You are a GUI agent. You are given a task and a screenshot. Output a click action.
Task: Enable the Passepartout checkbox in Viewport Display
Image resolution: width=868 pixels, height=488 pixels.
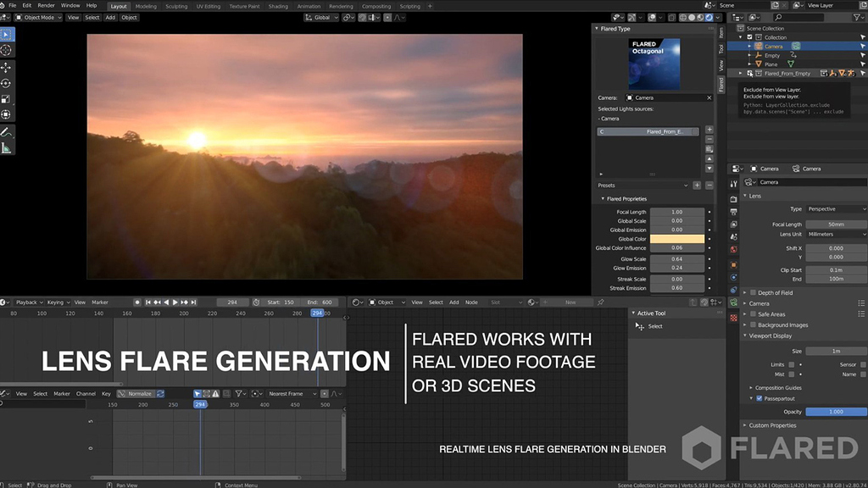click(759, 399)
